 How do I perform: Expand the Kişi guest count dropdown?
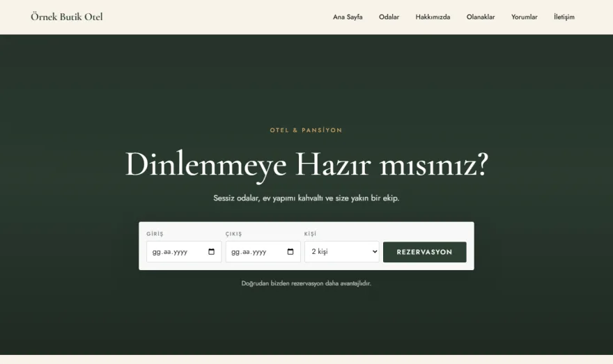342,251
